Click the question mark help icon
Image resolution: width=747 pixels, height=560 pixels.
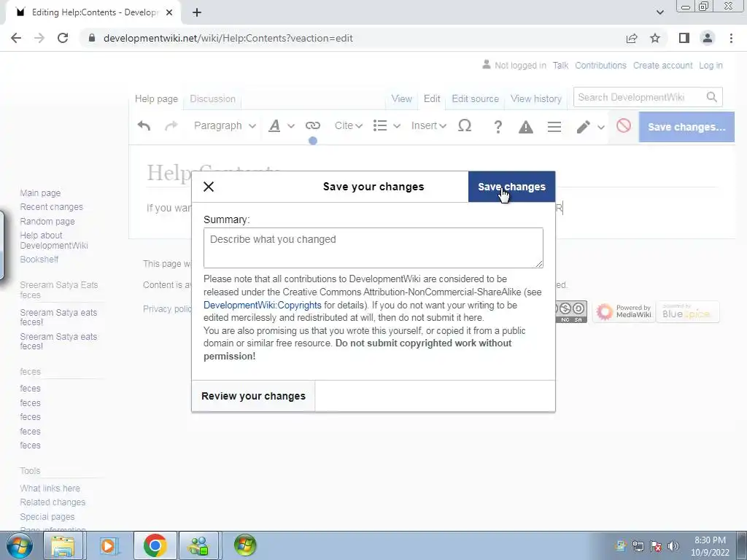[498, 127]
